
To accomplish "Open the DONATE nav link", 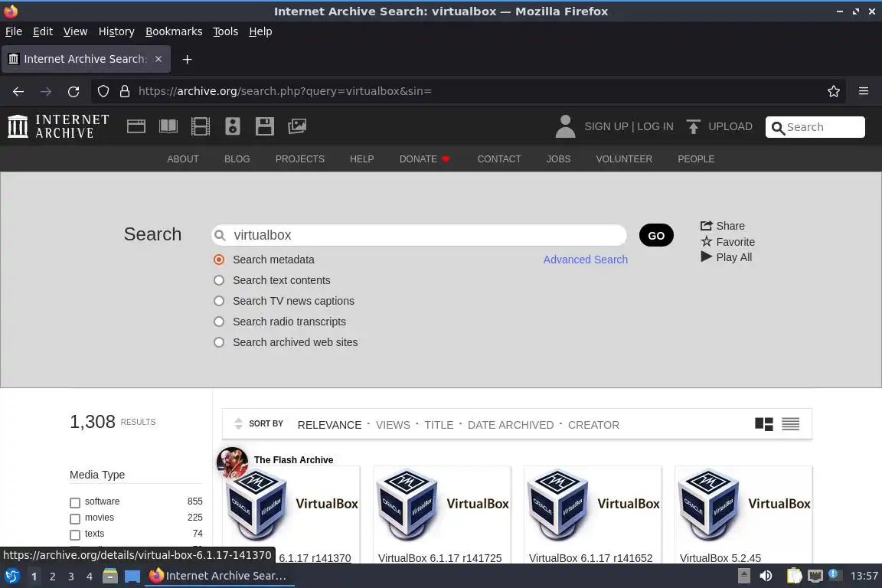I will point(424,159).
